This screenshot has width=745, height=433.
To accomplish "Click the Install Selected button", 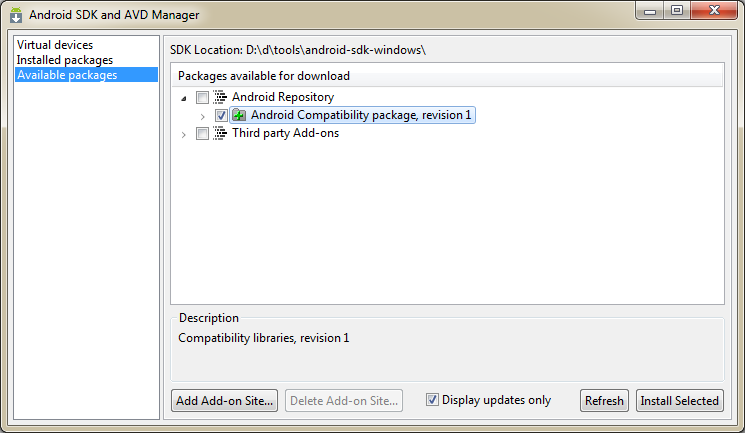I will pyautogui.click(x=679, y=401).
